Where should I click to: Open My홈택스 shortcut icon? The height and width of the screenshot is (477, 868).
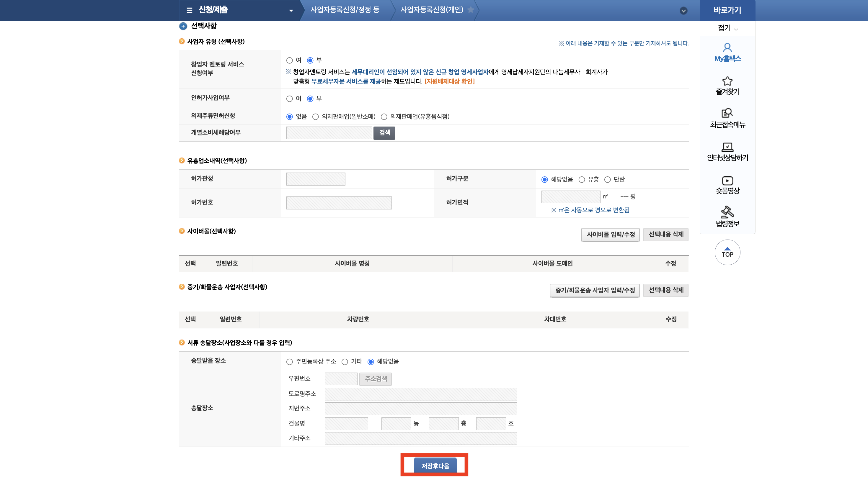coord(727,52)
